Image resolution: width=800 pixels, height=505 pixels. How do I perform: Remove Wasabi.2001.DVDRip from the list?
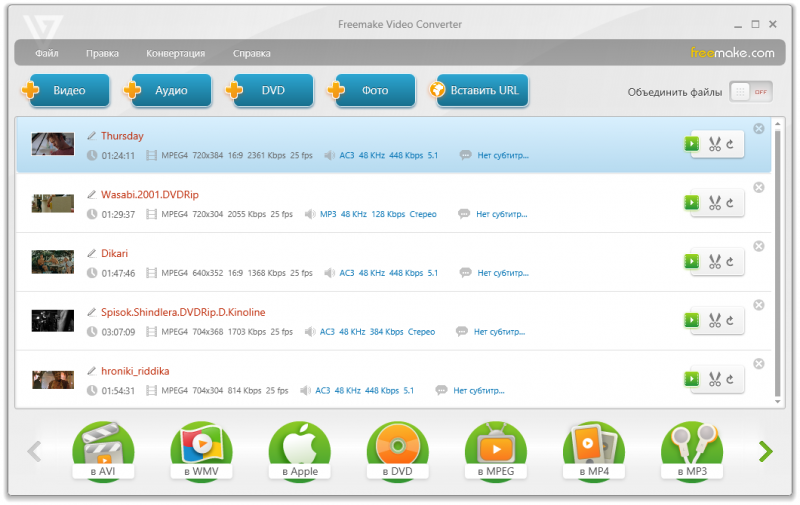759,187
